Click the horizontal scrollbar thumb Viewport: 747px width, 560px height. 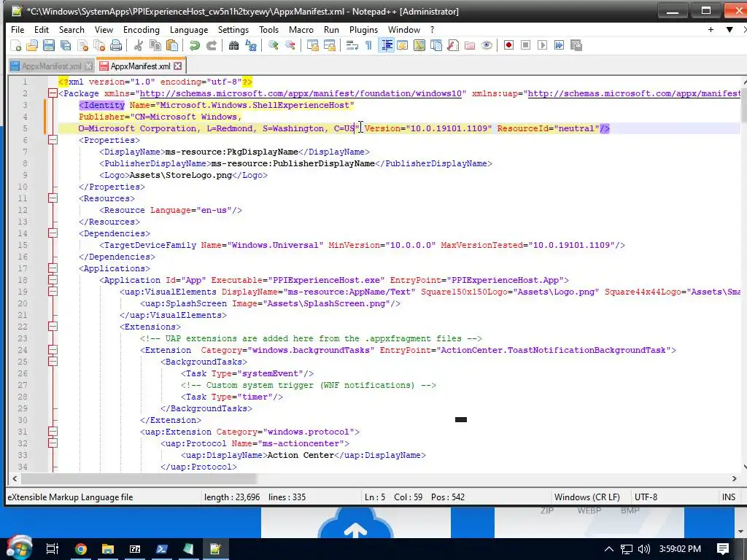pos(139,478)
